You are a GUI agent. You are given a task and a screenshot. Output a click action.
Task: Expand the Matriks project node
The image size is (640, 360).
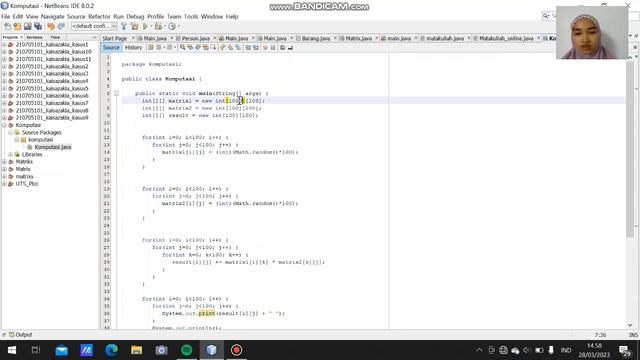click(4, 162)
